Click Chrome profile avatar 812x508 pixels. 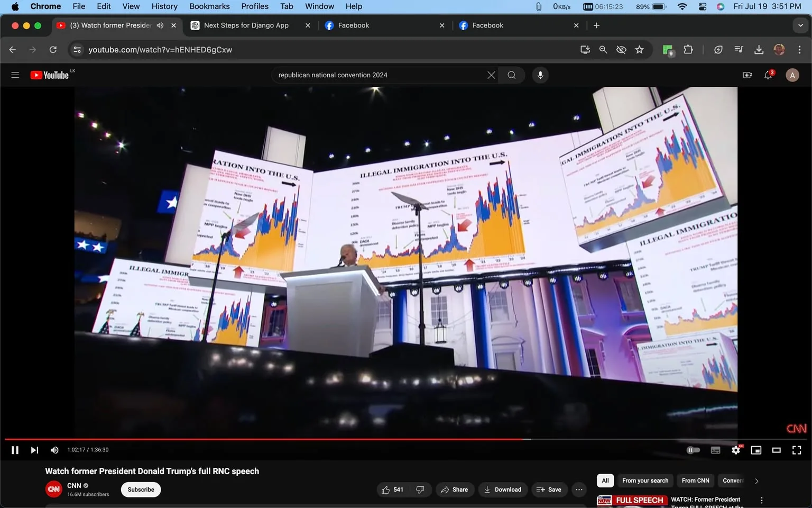coord(779,50)
